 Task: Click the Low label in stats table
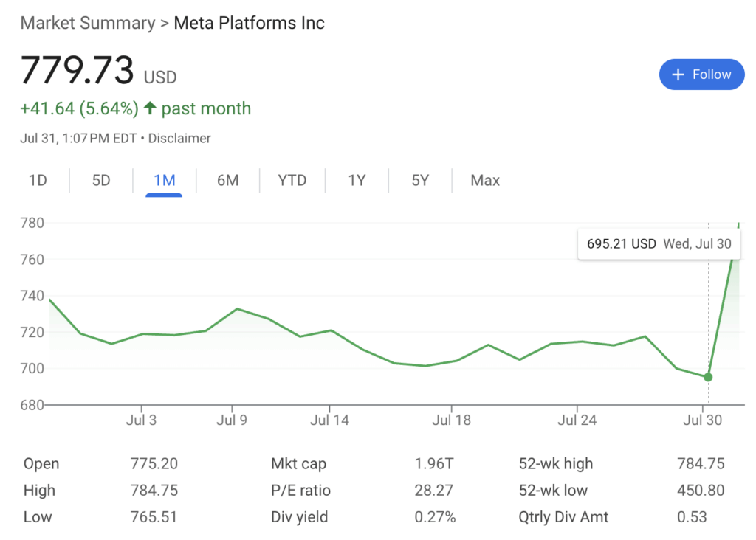click(38, 517)
